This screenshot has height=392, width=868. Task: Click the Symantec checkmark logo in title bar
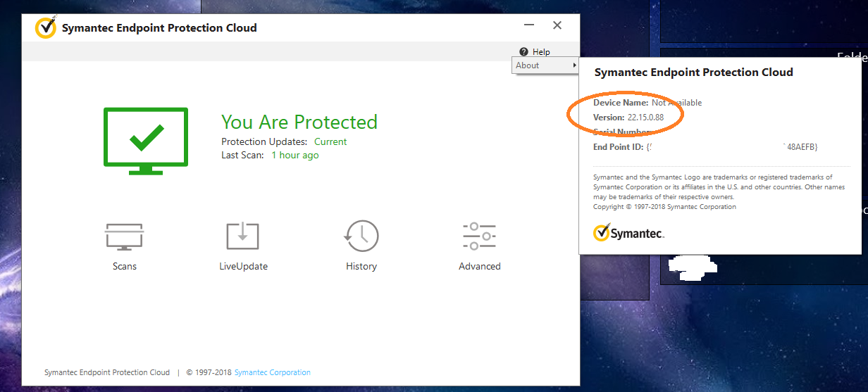pyautogui.click(x=46, y=28)
